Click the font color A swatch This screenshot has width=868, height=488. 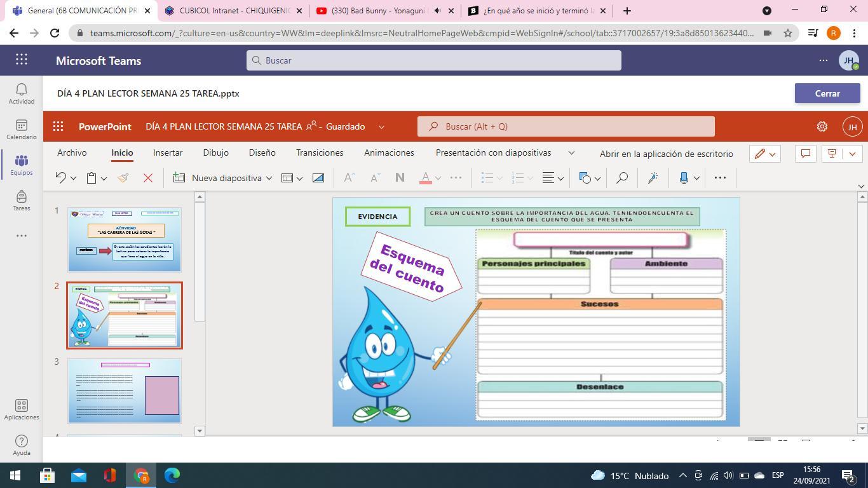[x=426, y=178]
